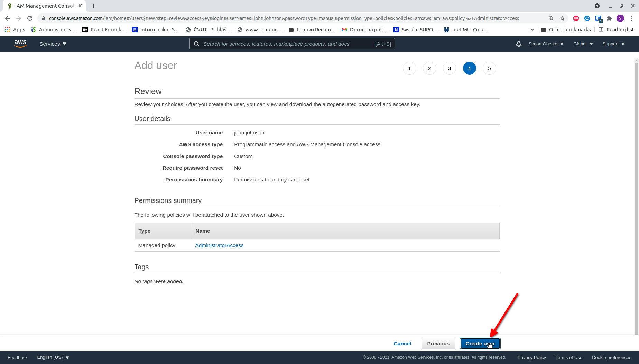Screen dimensions: 639x364
Task: Cancel the add user wizard
Action: click(402, 344)
